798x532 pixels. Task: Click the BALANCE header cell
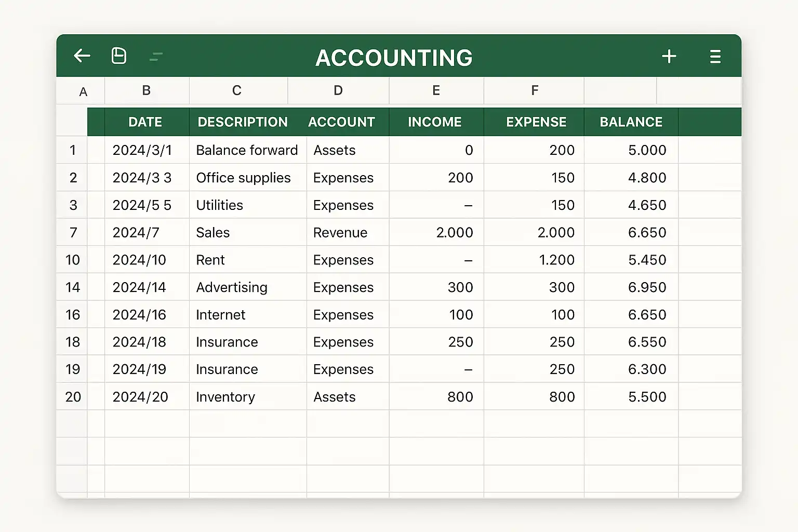pos(631,122)
